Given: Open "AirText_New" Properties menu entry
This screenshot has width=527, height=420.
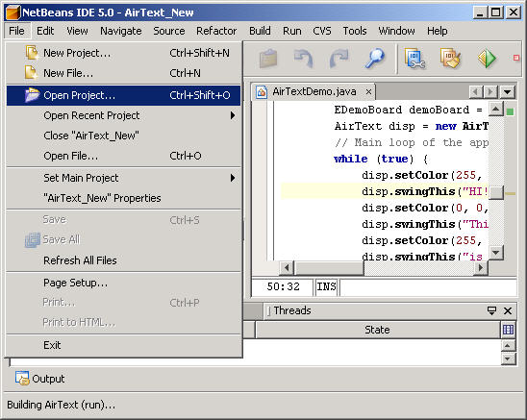Looking at the screenshot, I should pos(123,198).
